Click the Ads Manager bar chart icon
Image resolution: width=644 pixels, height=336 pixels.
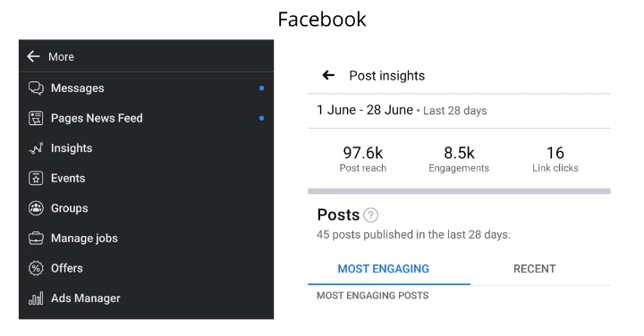(36, 298)
